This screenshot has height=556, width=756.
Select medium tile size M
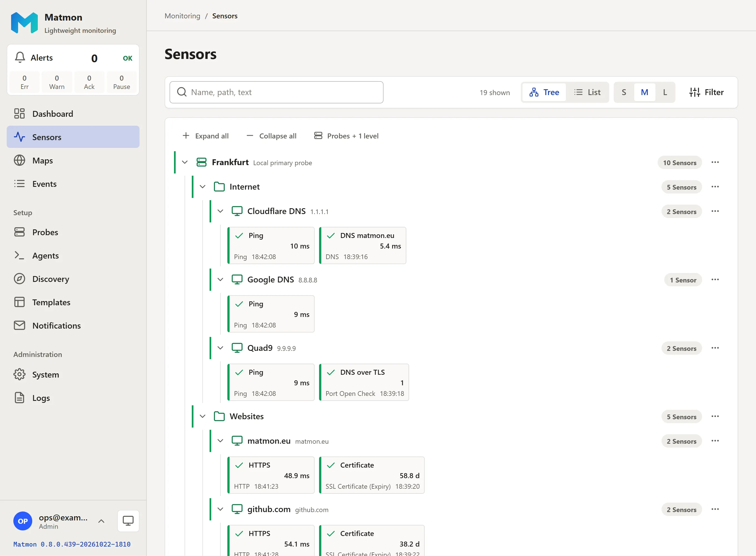click(644, 92)
